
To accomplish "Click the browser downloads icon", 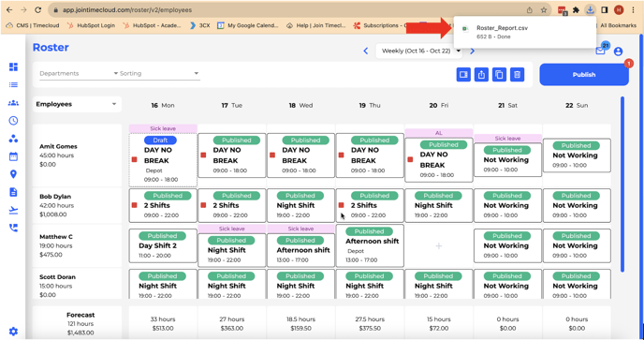I will tap(591, 10).
